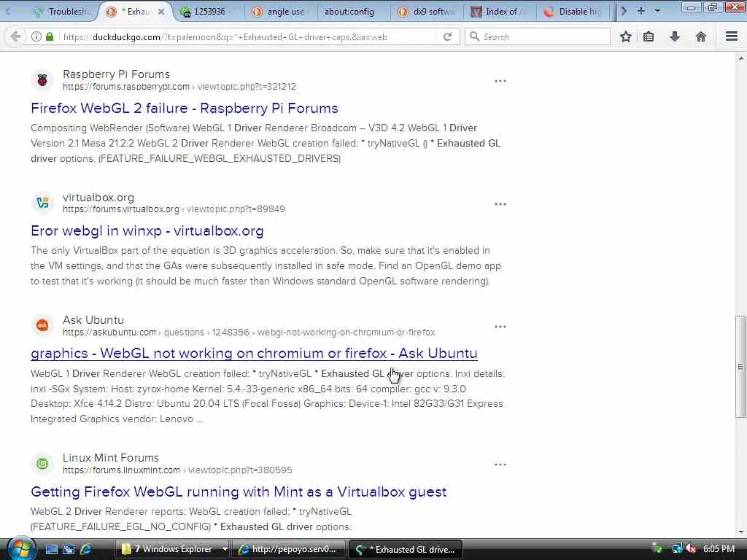Click the Linux Mint Forums favicon
This screenshot has width=747, height=560.
(42, 463)
